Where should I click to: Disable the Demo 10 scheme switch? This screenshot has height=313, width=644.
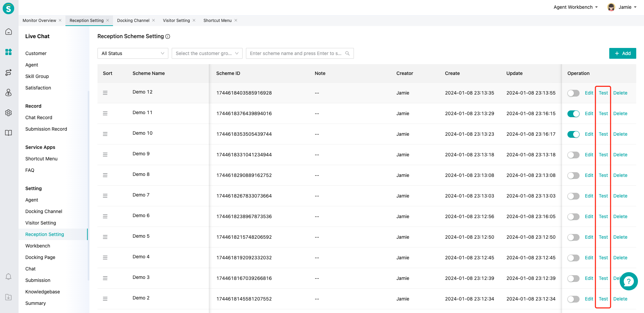(x=573, y=134)
